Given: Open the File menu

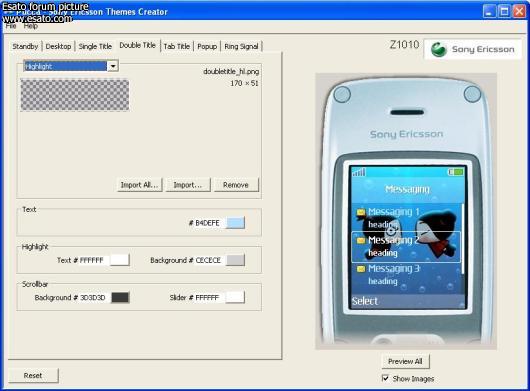Looking at the screenshot, I should [x=11, y=26].
